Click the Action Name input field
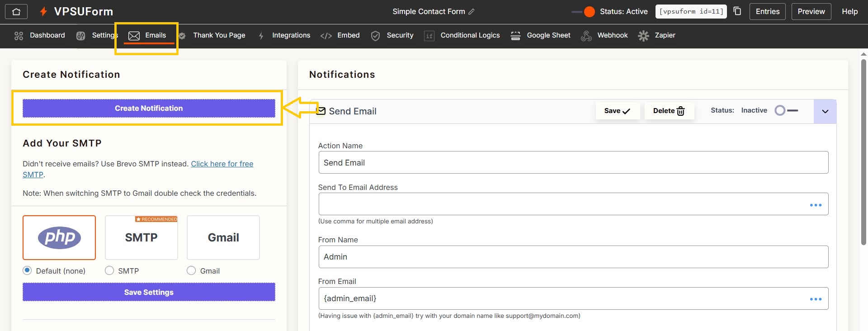 [x=573, y=162]
